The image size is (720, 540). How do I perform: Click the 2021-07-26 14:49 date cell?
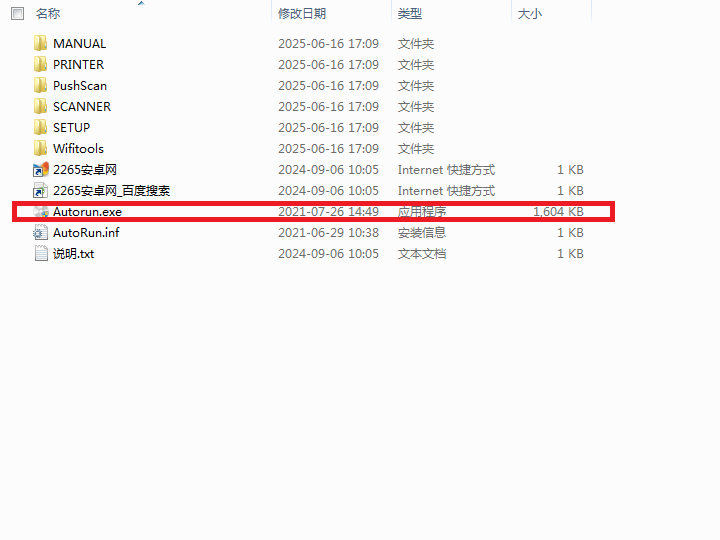coord(328,212)
